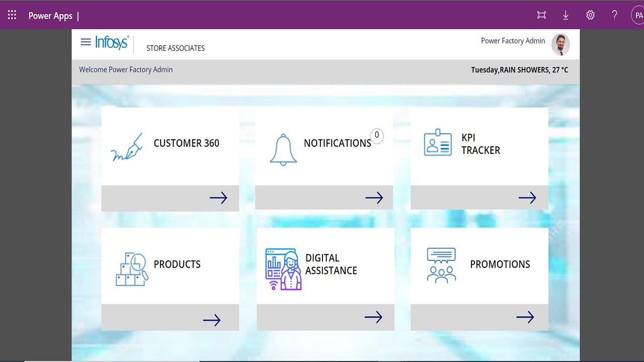Click the KPI Tracker ID badge icon
Viewport: 644px width, 362px height.
pyautogui.click(x=438, y=142)
